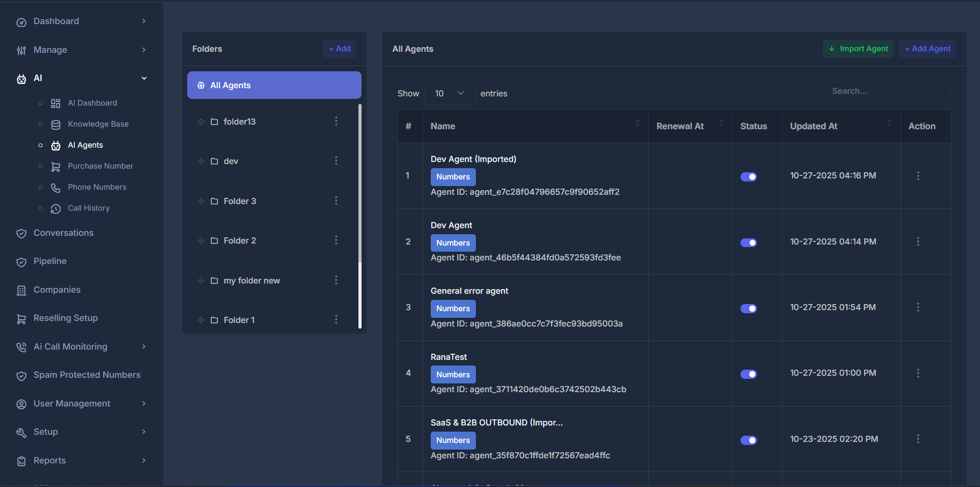Open action menu for SaaS & B2B OUTBOUND agent

tap(918, 439)
